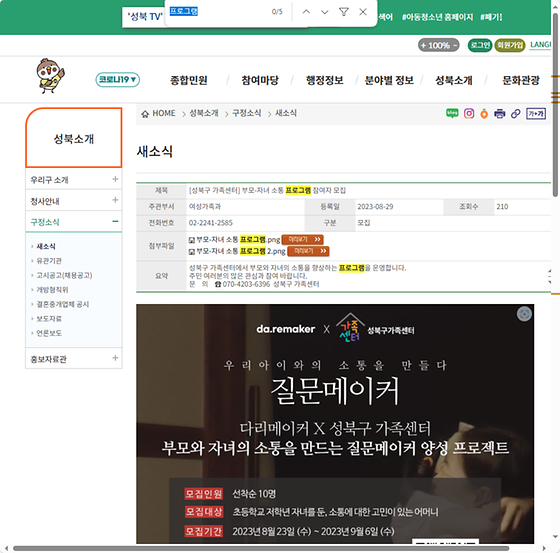Viewport: 560px width, 553px height.
Task: Click the 성북소개 sidebar title box
Action: (74, 138)
